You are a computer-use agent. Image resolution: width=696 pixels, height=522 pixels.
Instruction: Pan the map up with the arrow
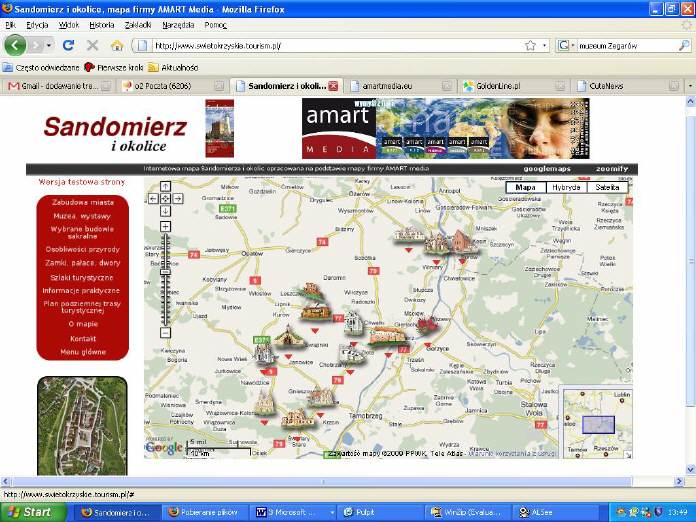(x=165, y=186)
